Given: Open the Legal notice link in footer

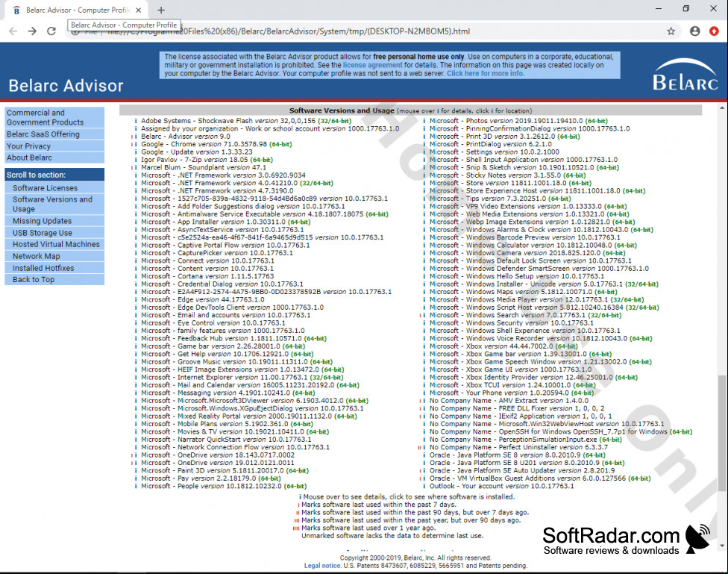Looking at the screenshot, I should [x=322, y=566].
